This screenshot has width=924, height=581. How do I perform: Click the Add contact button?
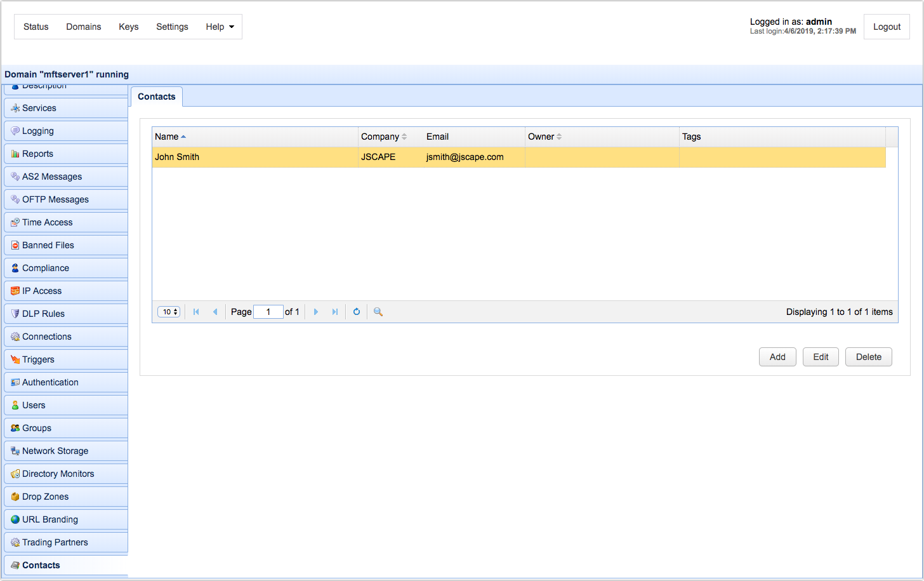[777, 357]
